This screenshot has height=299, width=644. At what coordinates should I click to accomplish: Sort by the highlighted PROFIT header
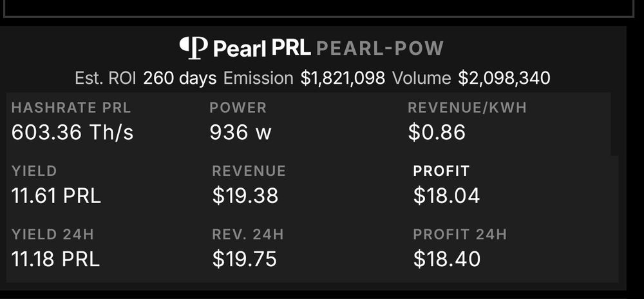tap(441, 171)
